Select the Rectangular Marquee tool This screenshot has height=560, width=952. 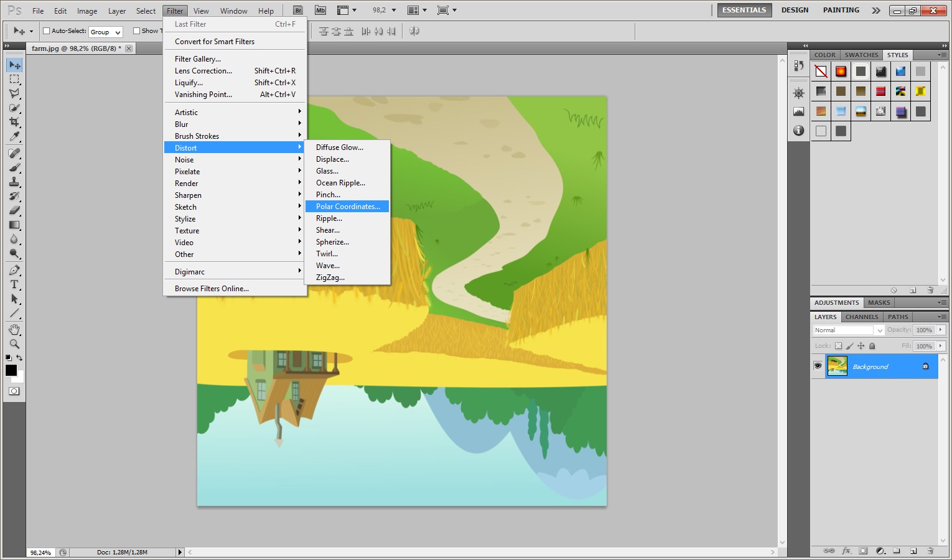(14, 79)
